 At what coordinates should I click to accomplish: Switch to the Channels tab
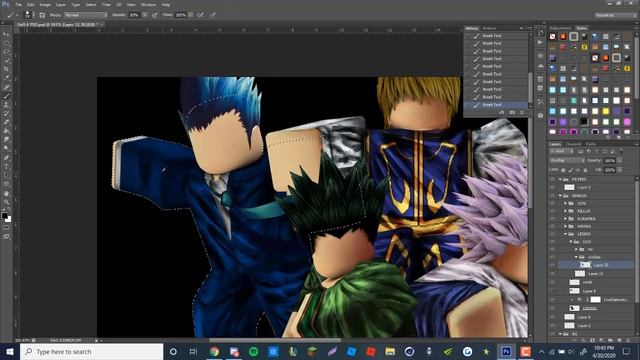573,144
